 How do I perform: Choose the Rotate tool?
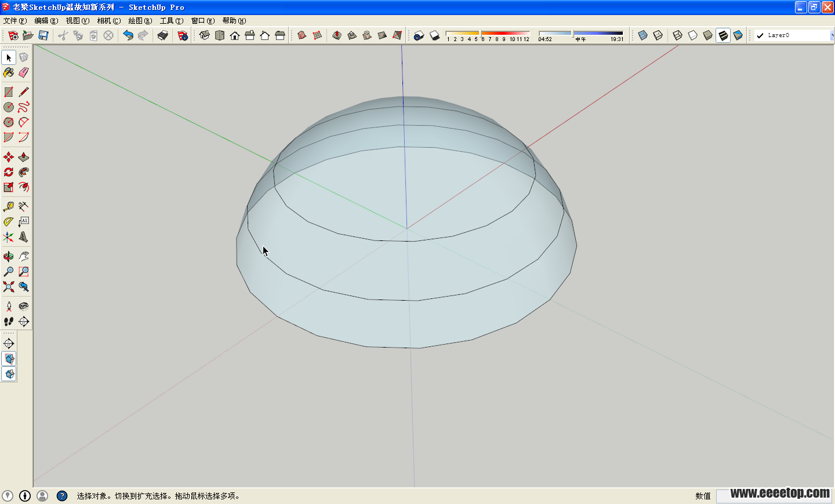pos(9,172)
